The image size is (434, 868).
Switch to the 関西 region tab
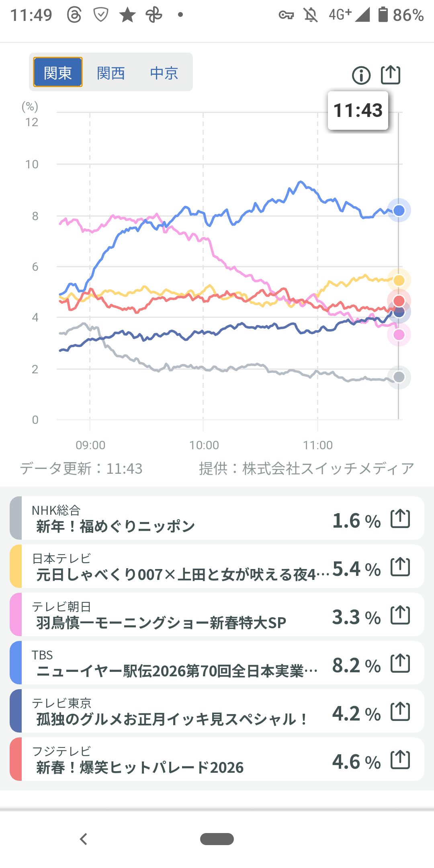[111, 73]
